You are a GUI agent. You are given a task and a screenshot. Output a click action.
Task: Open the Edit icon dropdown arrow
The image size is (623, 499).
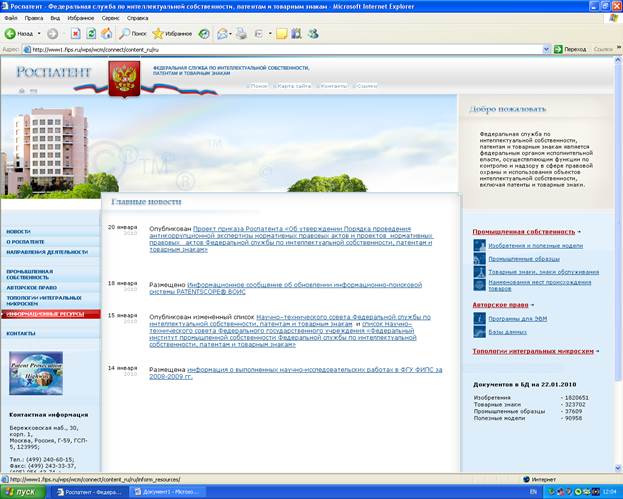point(270,34)
